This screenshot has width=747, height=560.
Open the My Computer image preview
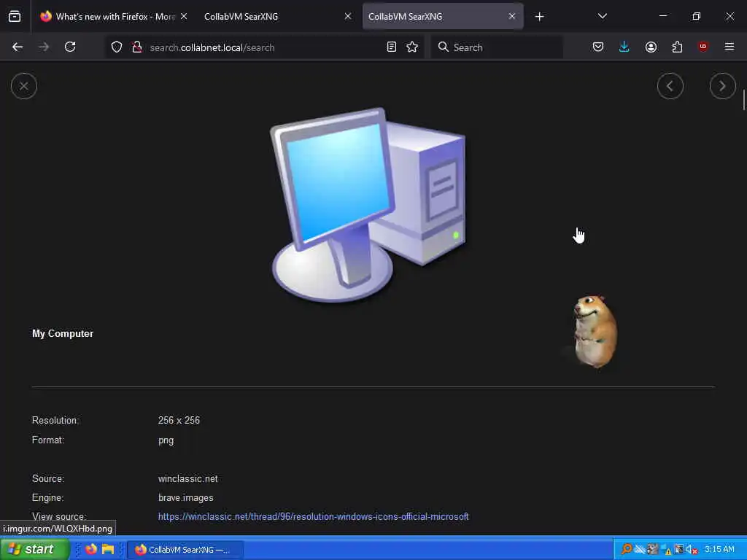tap(368, 205)
